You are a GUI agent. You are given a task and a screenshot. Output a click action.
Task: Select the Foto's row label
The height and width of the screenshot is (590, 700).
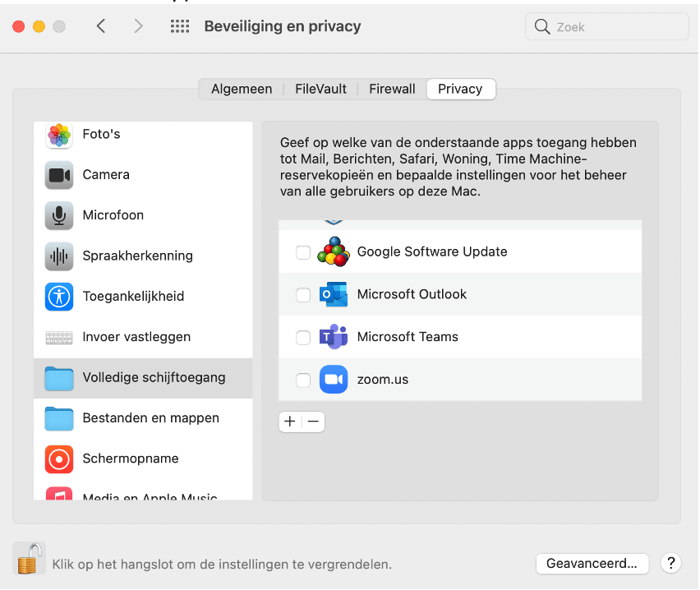tap(101, 134)
